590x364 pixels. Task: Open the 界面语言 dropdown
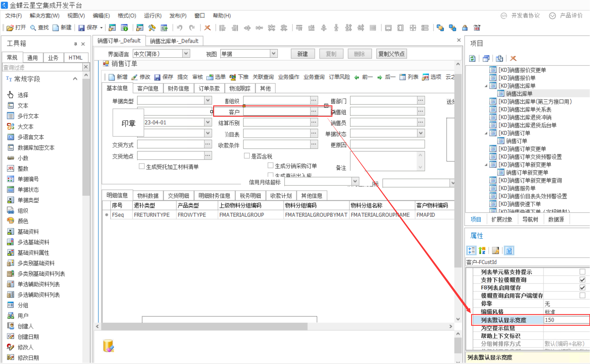[186, 53]
